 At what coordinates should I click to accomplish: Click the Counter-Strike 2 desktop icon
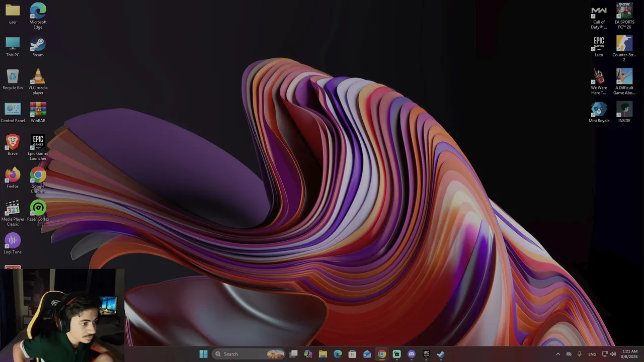coord(624,49)
